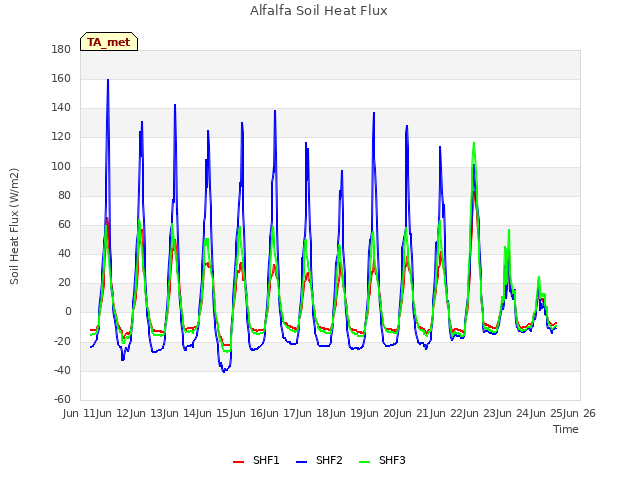Click the 140 y-axis tick label
The width and height of the screenshot is (640, 480).
click(61, 108)
